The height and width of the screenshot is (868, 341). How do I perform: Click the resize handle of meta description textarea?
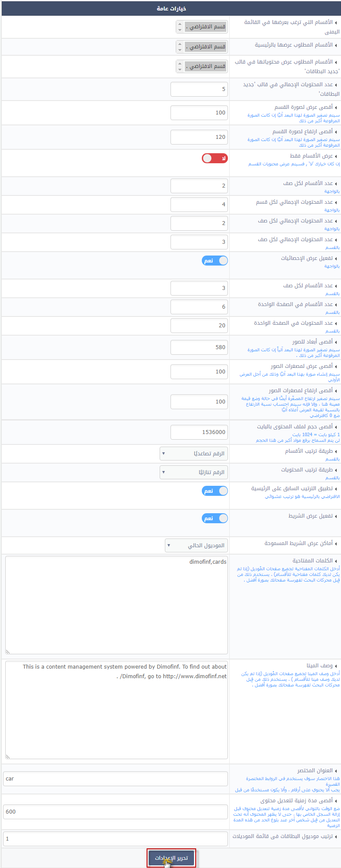tap(8, 757)
